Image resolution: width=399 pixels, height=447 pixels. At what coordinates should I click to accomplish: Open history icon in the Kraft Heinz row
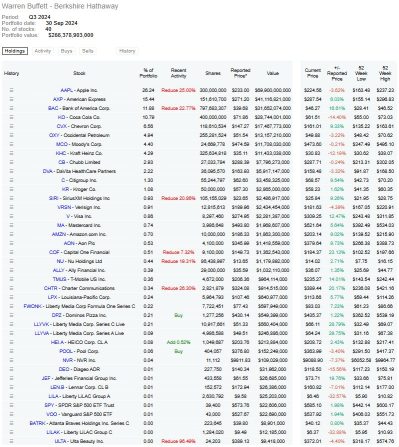coord(12,153)
